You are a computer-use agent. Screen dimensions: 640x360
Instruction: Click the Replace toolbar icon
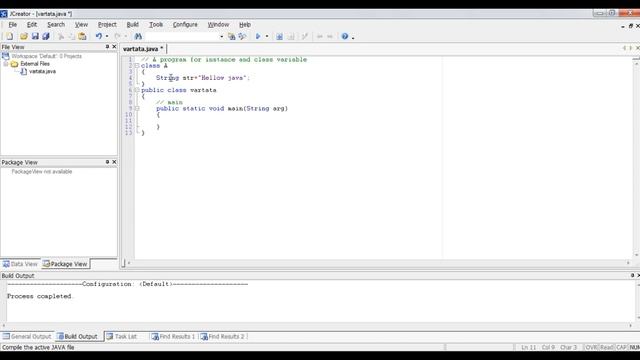click(x=242, y=36)
